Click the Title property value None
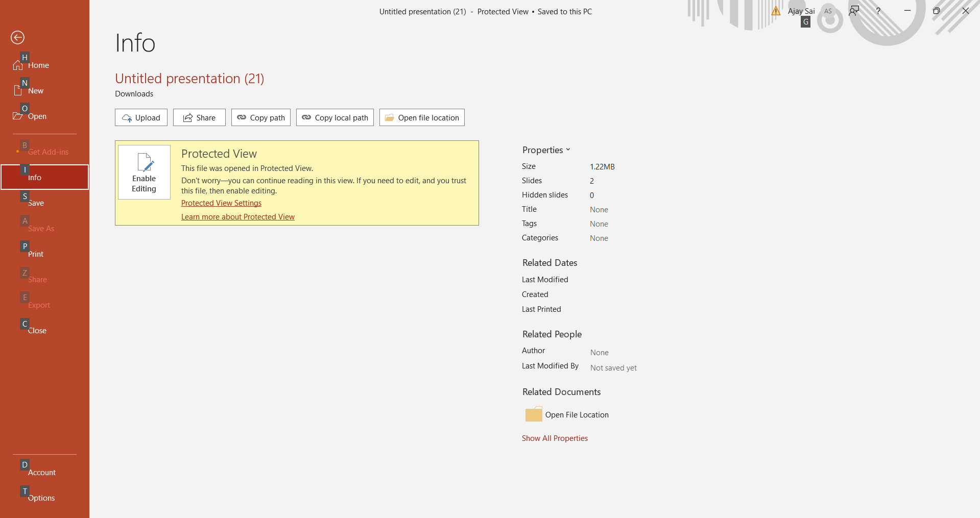The width and height of the screenshot is (980, 518). [599, 210]
